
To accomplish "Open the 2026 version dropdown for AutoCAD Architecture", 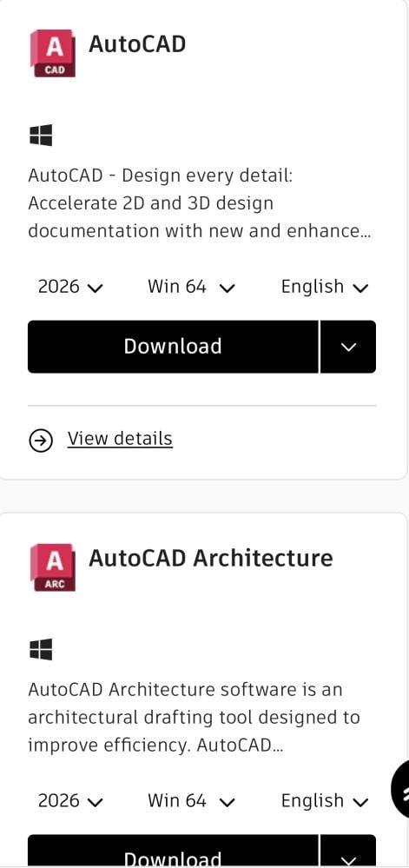I will [70, 801].
